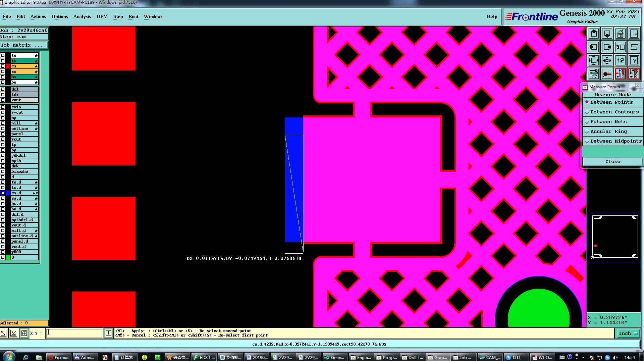
Task: Click the zoom out arrows icon
Action: [x=607, y=60]
